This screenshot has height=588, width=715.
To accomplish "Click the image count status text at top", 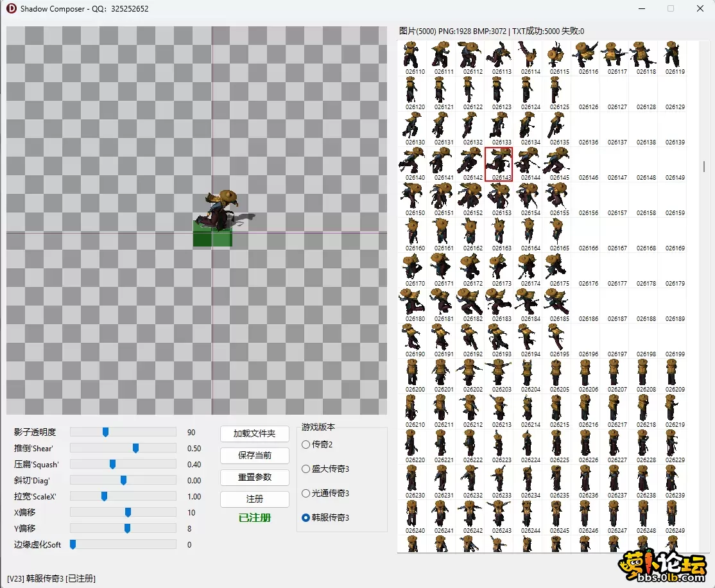I will point(491,31).
